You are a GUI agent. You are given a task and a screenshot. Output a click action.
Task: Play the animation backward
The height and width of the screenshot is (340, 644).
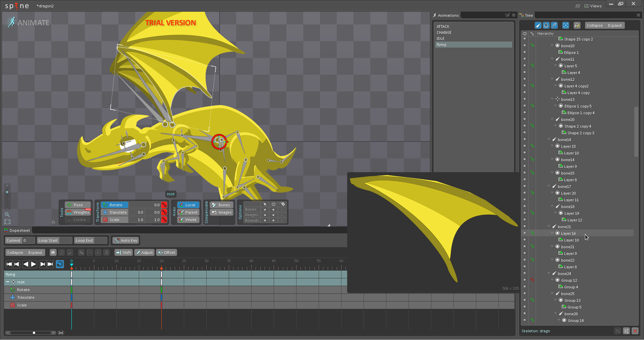[x=25, y=264]
